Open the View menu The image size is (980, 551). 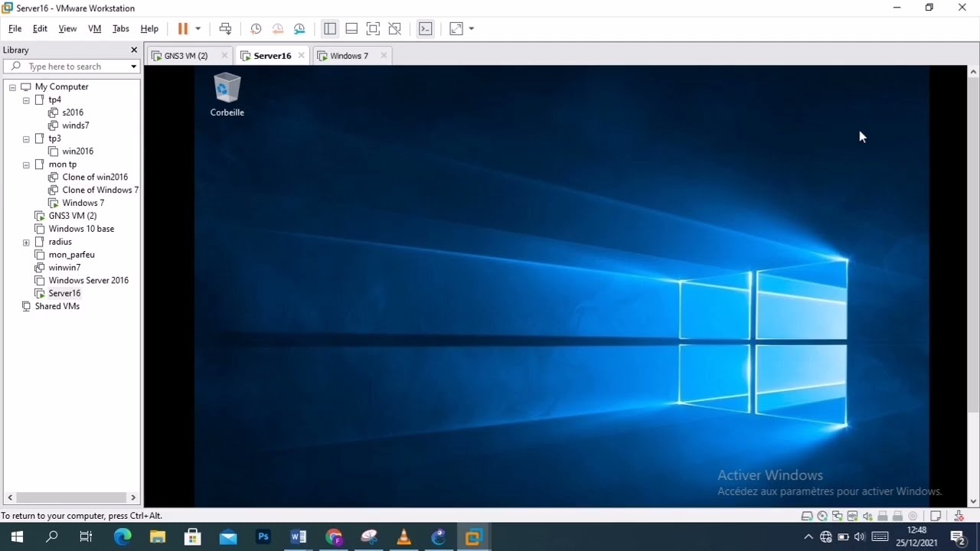pyautogui.click(x=67, y=28)
